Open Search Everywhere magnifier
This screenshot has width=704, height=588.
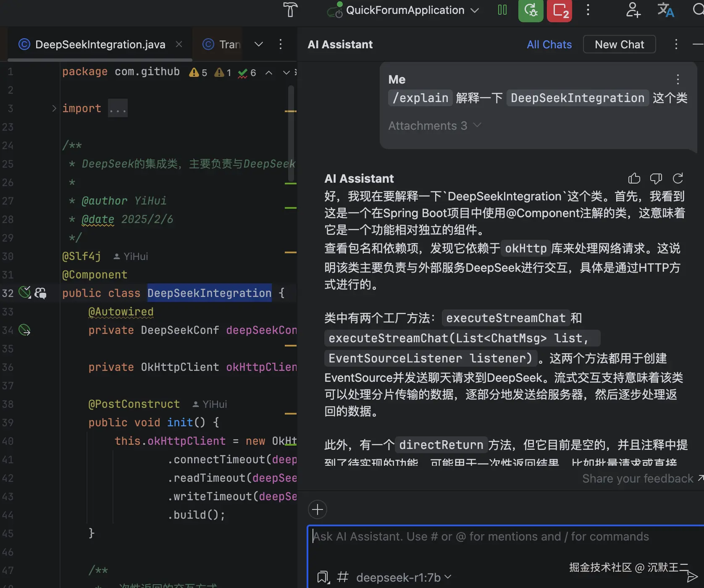[698, 9]
